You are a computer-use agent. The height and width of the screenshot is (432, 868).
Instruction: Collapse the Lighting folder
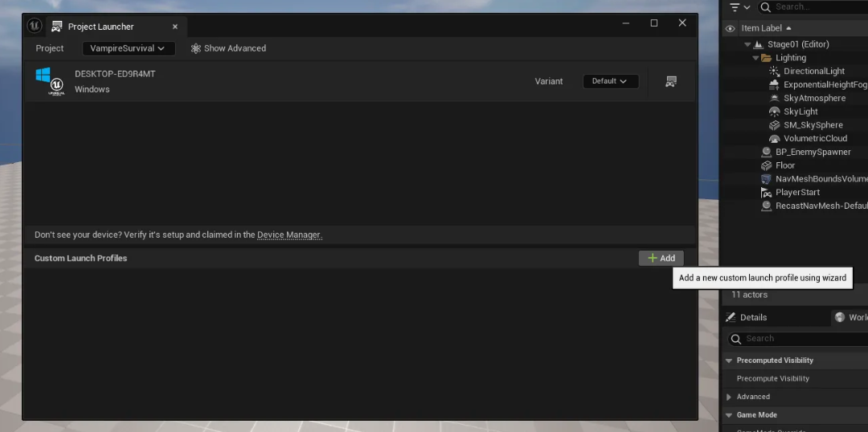click(755, 58)
